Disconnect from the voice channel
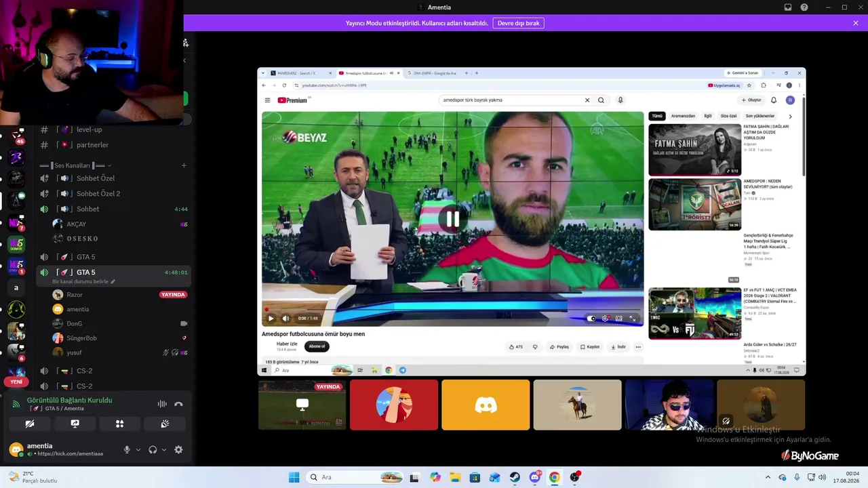The image size is (868, 488). click(x=178, y=404)
